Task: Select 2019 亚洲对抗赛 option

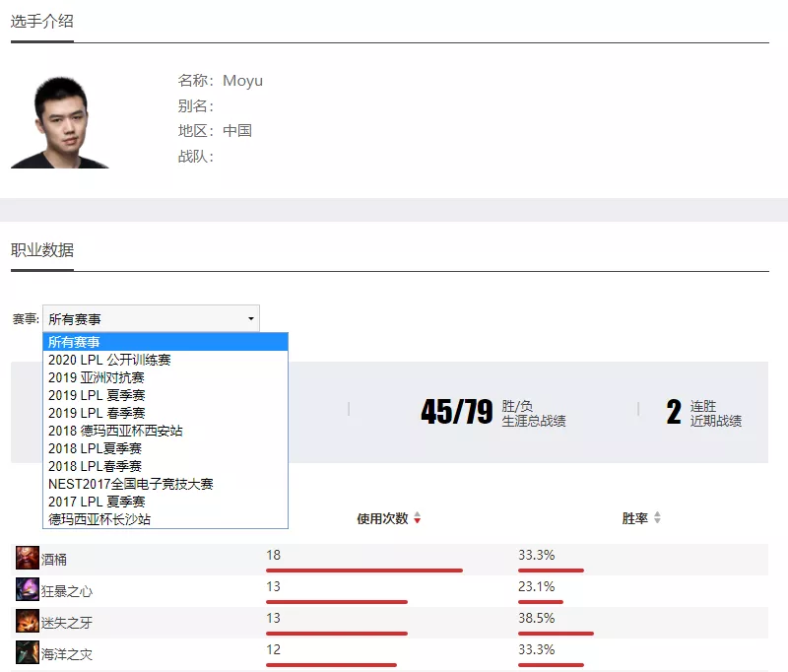Action: click(x=165, y=377)
